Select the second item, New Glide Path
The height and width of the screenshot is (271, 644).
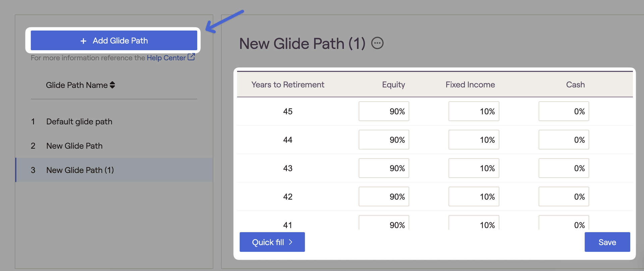[x=74, y=146]
